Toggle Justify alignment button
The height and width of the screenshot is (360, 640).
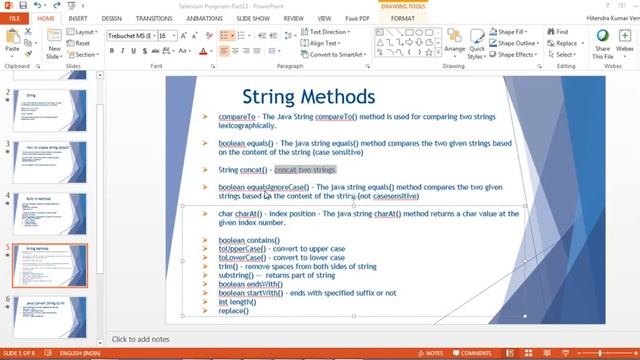(257, 51)
